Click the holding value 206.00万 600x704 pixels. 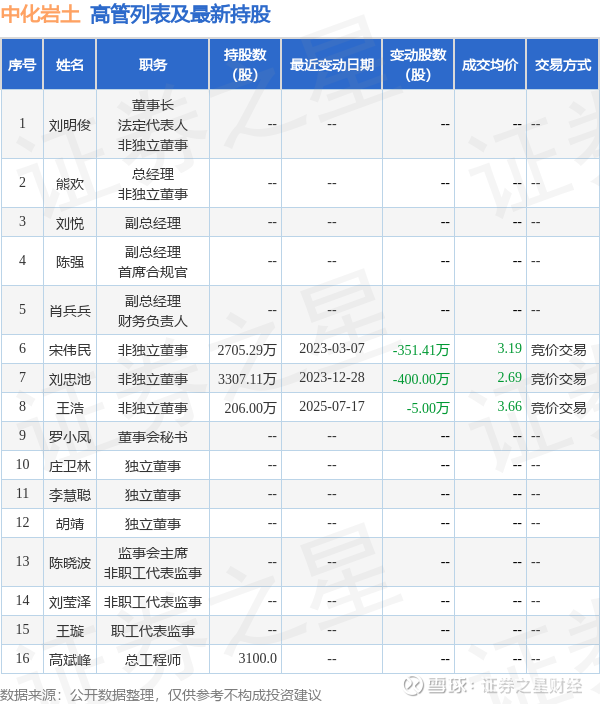click(x=250, y=408)
